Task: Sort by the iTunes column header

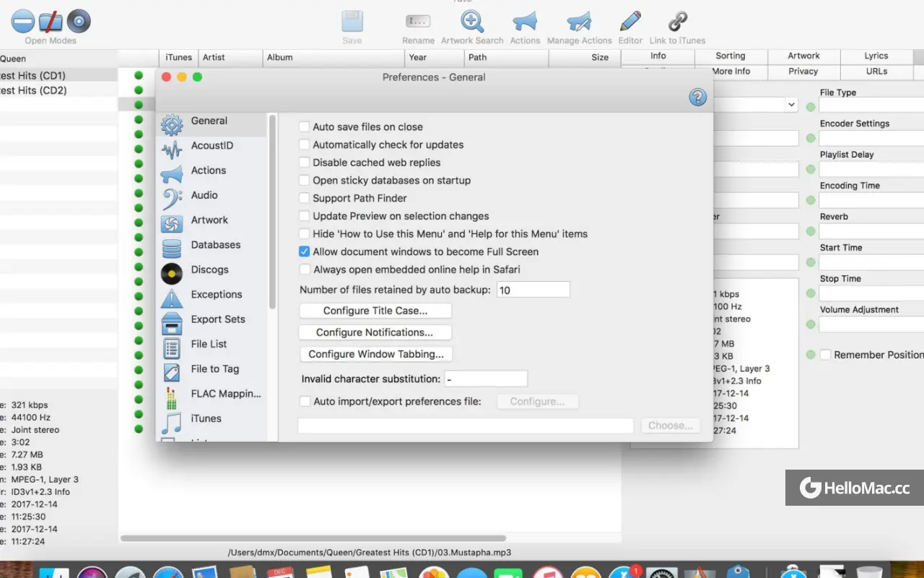Action: [x=178, y=57]
